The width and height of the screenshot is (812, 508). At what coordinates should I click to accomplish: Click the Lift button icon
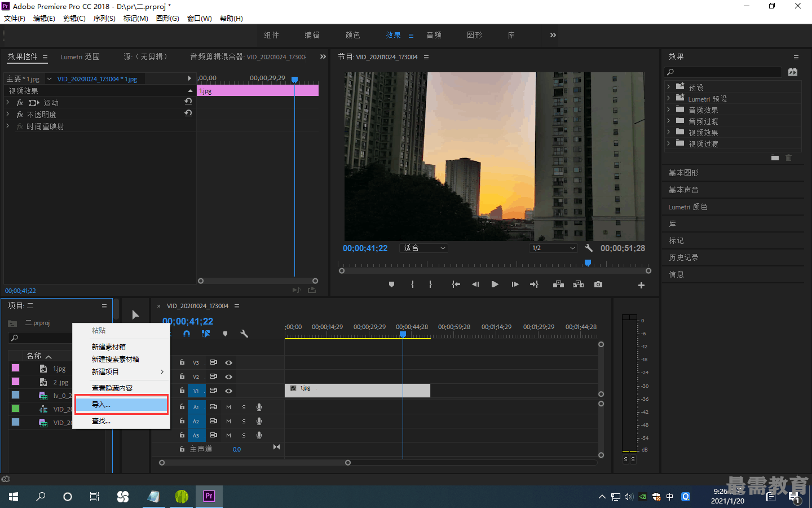(558, 284)
